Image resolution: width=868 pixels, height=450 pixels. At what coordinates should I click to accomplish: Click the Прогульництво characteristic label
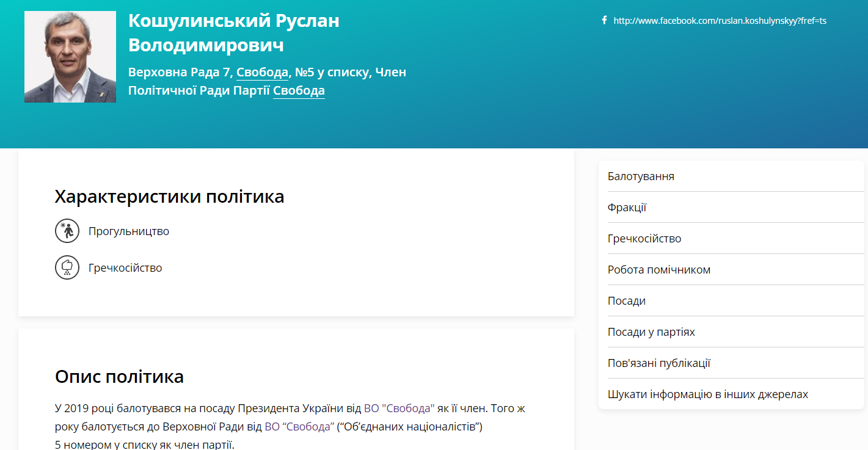tap(129, 231)
